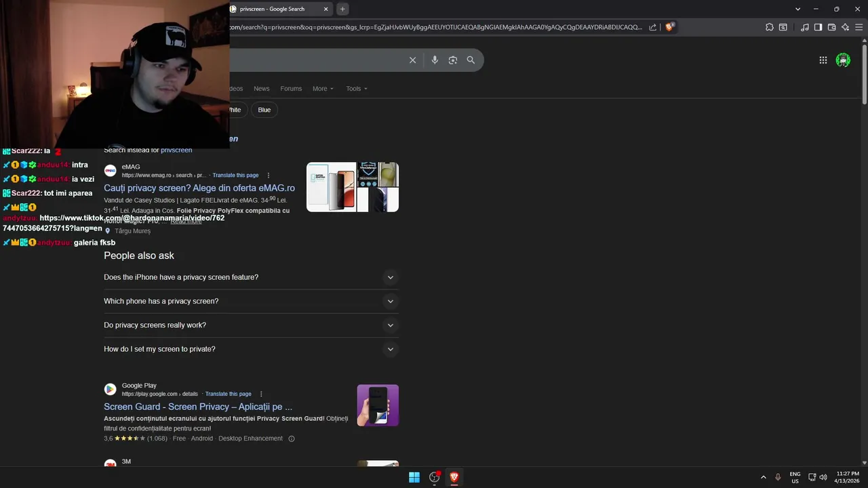Screen dimensions: 868x488
Task: Switch to the Forums results tab
Action: tap(291, 89)
